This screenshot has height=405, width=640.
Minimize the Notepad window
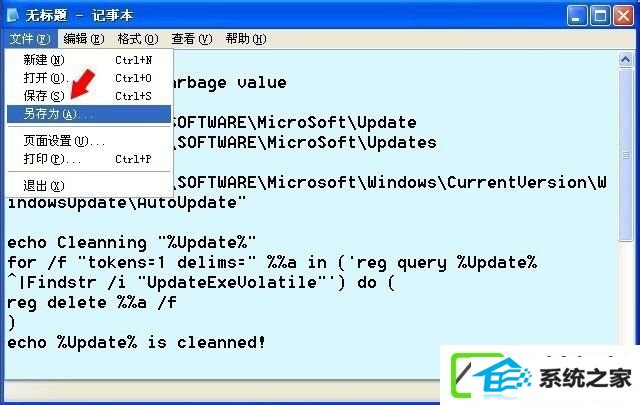pyautogui.click(x=577, y=16)
